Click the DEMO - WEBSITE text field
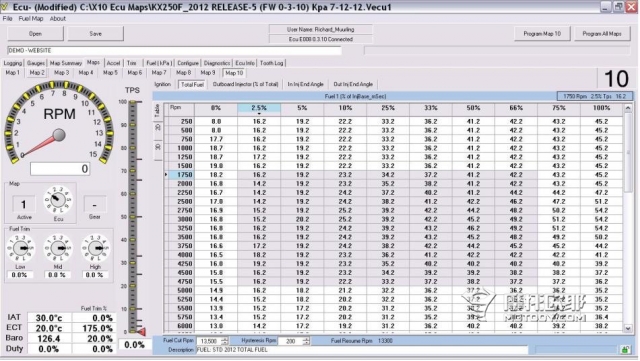 [x=174, y=51]
